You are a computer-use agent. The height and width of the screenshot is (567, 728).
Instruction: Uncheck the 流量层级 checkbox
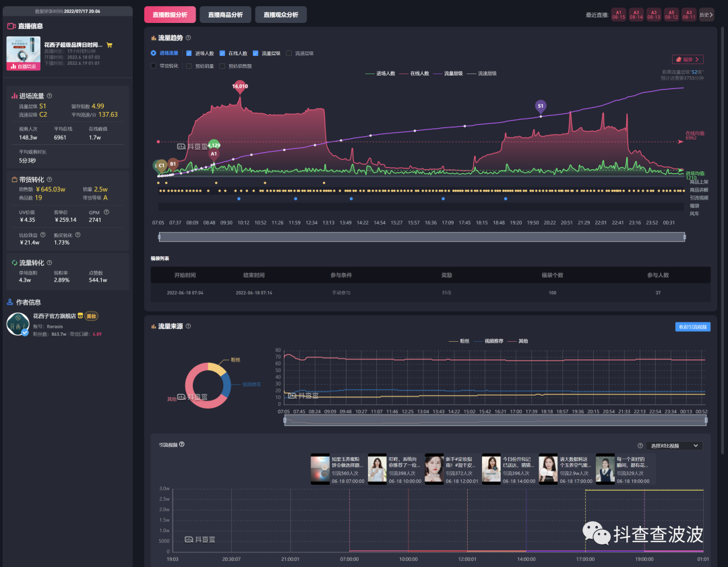tap(255, 53)
